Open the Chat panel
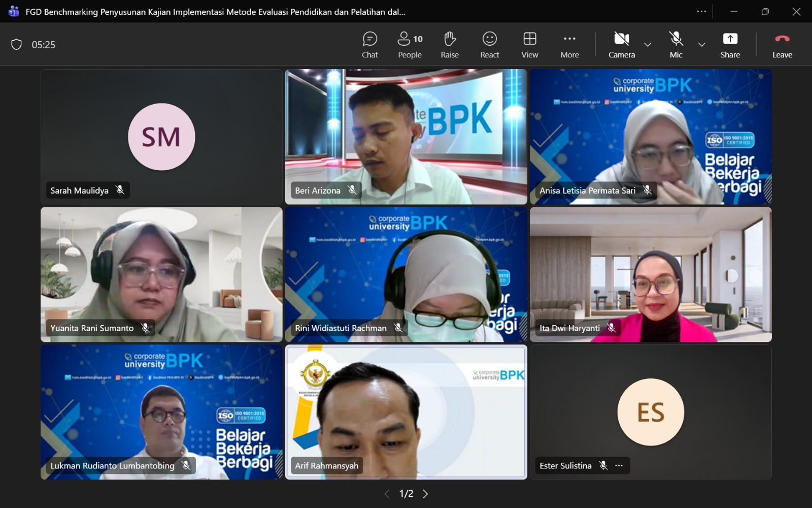 [x=370, y=45]
